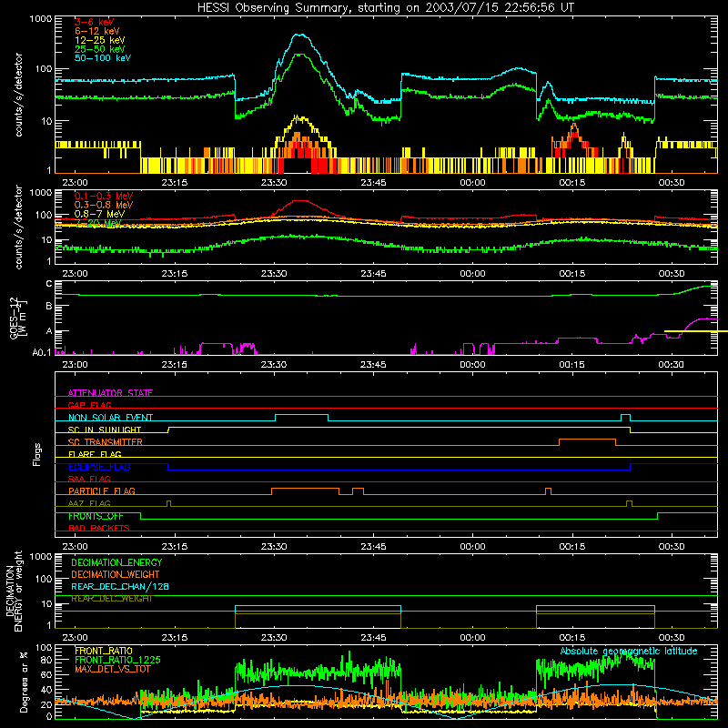
Task: Select the SC_IN_SUNLIGHT flag label
Action: pyautogui.click(x=105, y=430)
